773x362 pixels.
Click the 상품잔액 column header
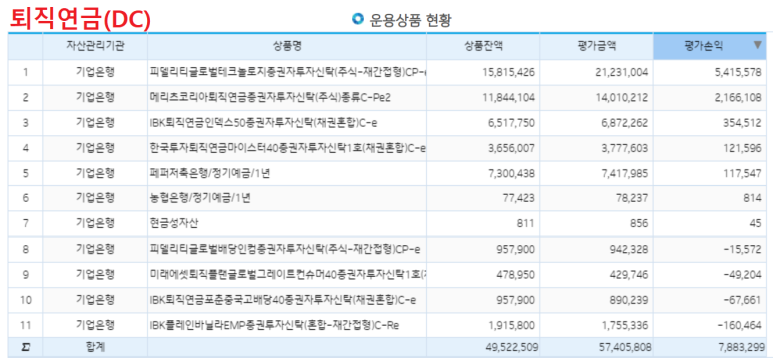(x=483, y=46)
